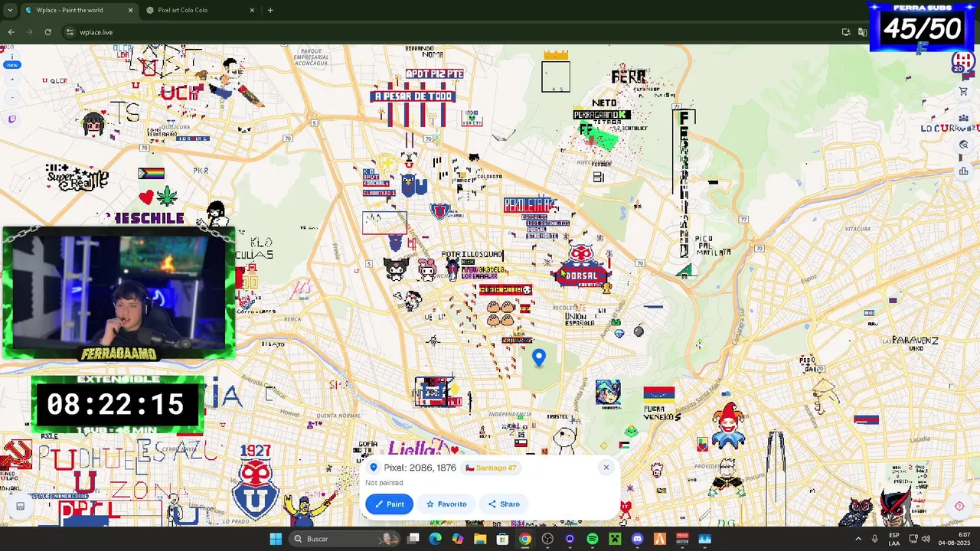Open Microsoft Edge from taskbar
The width and height of the screenshot is (980, 551).
(x=436, y=539)
